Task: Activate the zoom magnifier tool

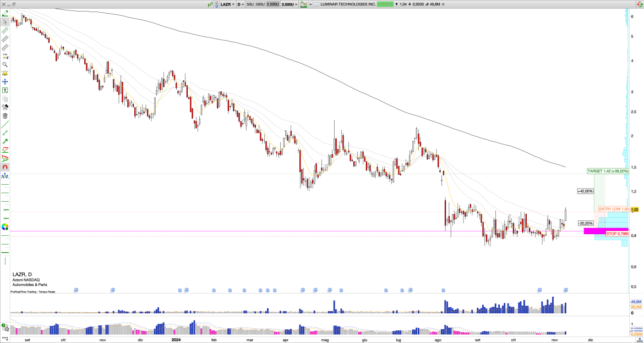Action: [x=4, y=65]
